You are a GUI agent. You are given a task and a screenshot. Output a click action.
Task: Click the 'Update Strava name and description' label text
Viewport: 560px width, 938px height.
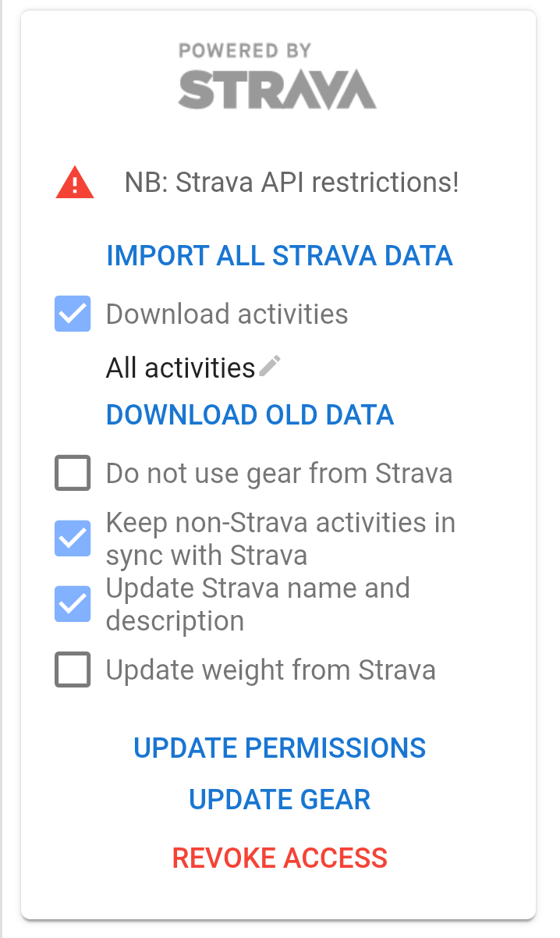point(257,604)
